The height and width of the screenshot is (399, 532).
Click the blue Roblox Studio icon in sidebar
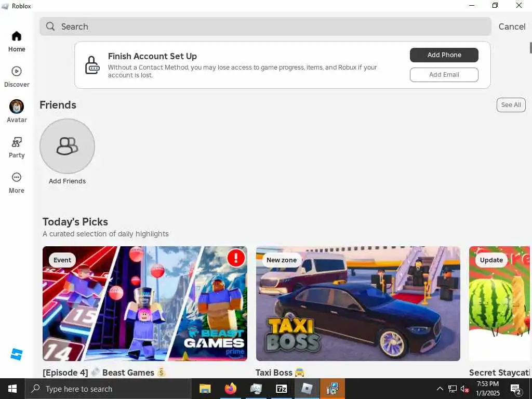[16, 354]
